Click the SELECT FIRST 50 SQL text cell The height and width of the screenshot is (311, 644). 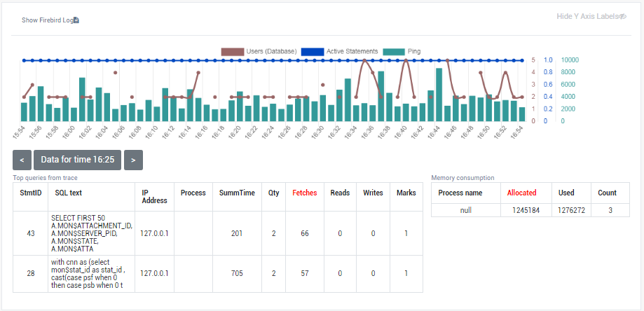pyautogui.click(x=91, y=233)
